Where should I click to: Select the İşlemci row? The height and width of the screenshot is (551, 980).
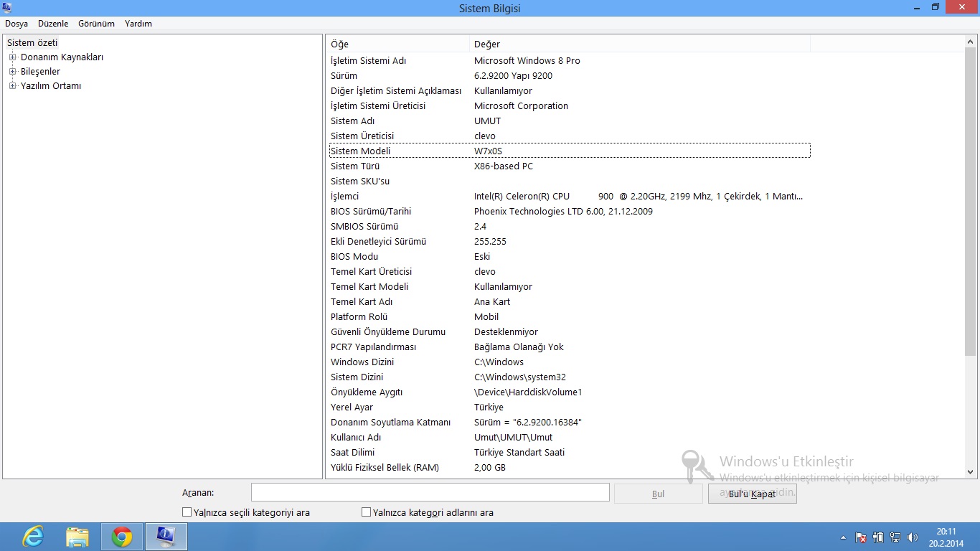(570, 197)
